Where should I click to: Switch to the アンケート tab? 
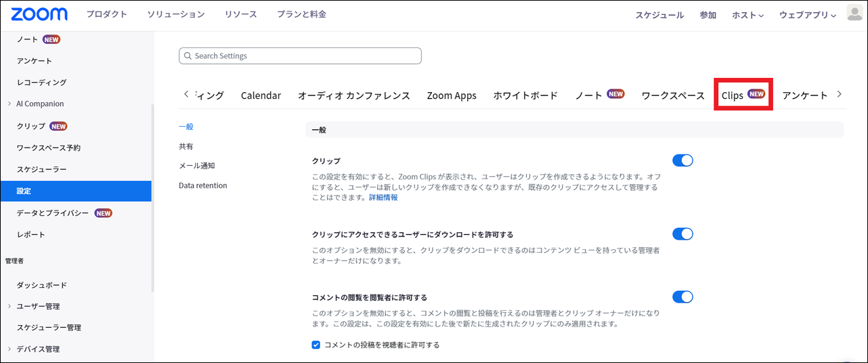804,95
